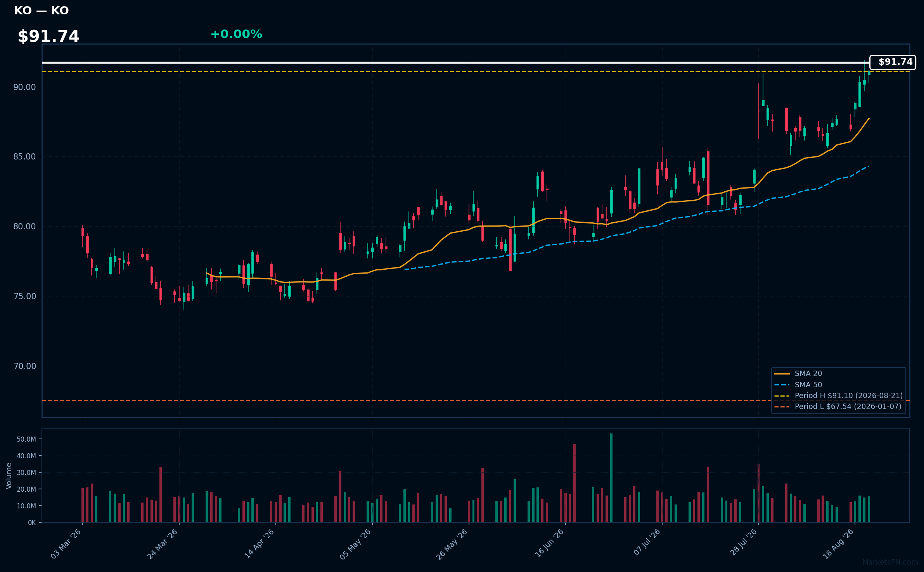924x572 pixels.
Task: Click the 10.0M volume axis label
Action: click(x=26, y=506)
